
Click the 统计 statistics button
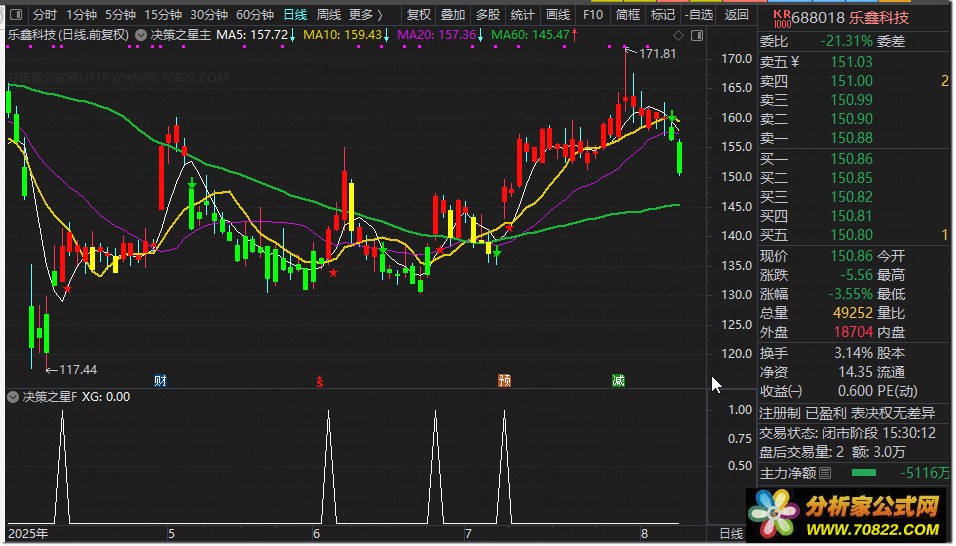523,14
